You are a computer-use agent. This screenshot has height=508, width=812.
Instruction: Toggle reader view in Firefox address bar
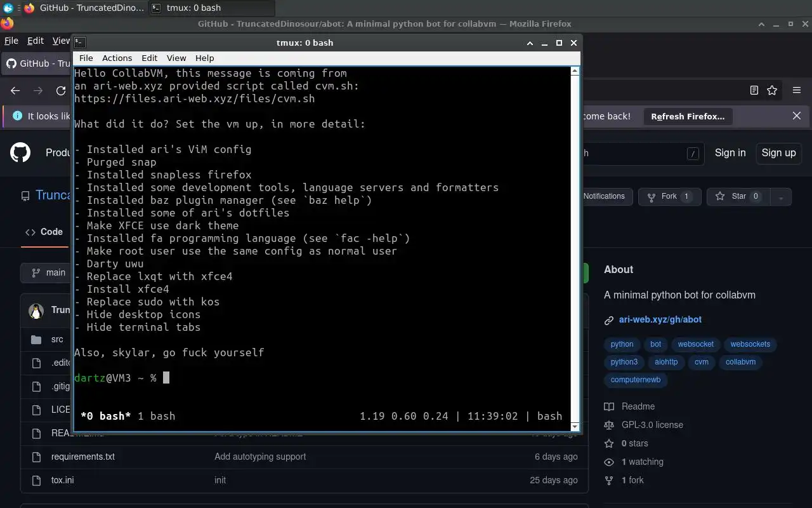pyautogui.click(x=754, y=90)
